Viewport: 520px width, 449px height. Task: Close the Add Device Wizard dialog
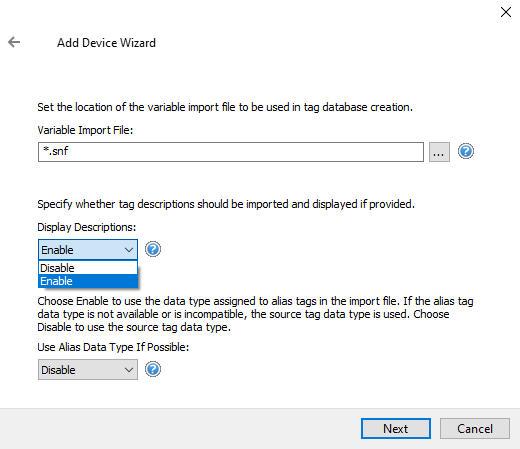coord(506,12)
